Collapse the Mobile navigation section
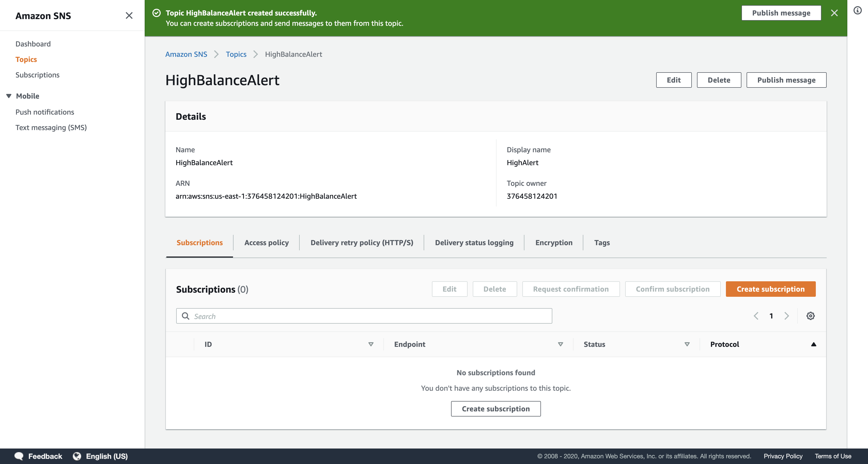 pyautogui.click(x=9, y=96)
